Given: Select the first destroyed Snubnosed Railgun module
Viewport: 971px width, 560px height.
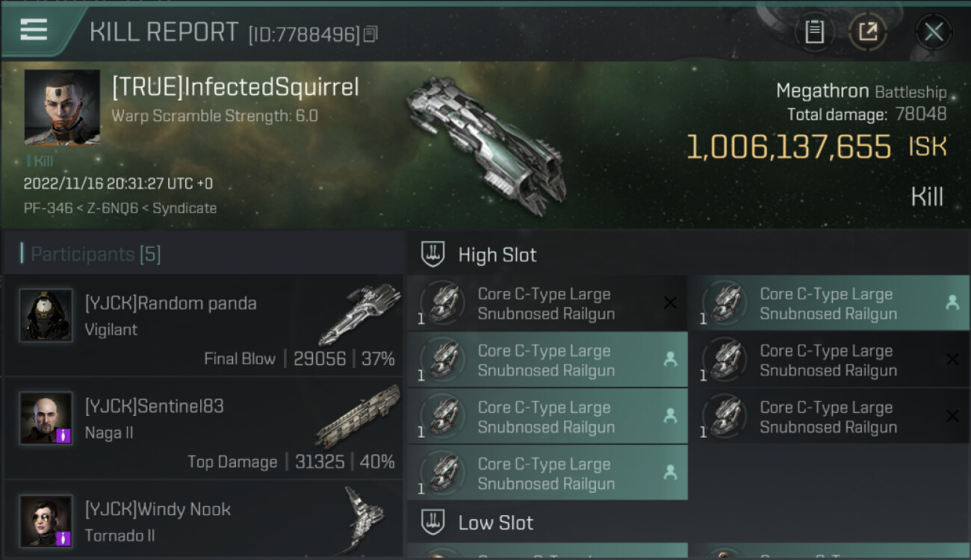Looking at the screenshot, I should coord(547,303).
